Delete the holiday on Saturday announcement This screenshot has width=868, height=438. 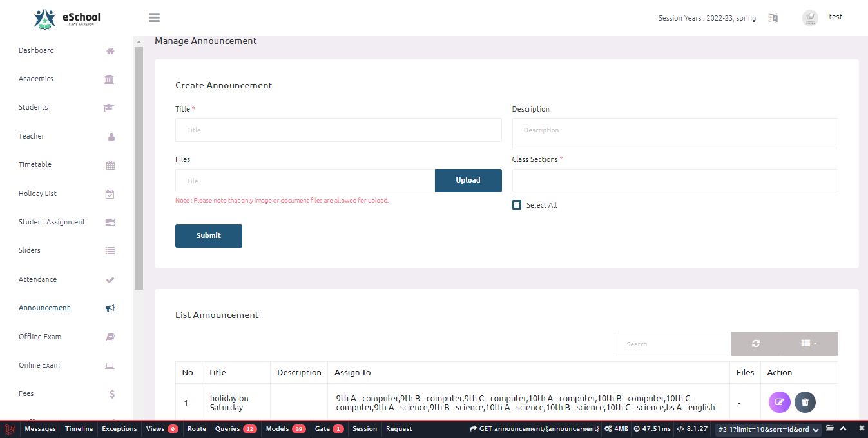tap(805, 403)
